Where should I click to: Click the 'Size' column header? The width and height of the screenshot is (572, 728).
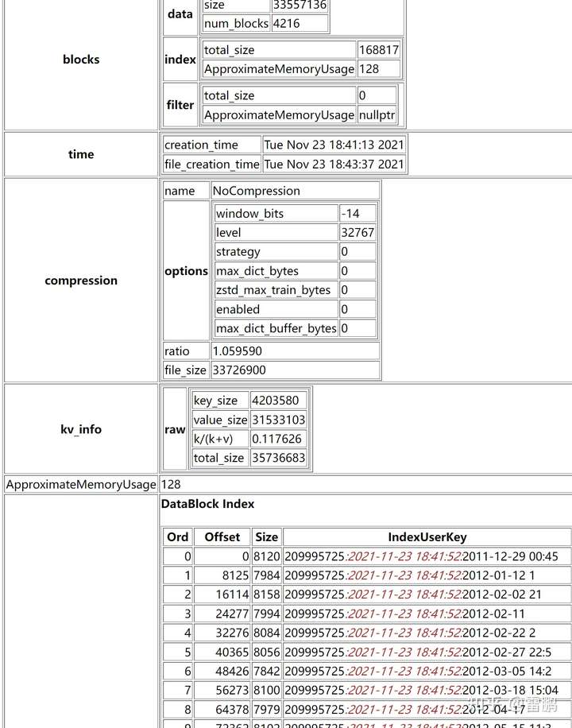[x=266, y=537]
